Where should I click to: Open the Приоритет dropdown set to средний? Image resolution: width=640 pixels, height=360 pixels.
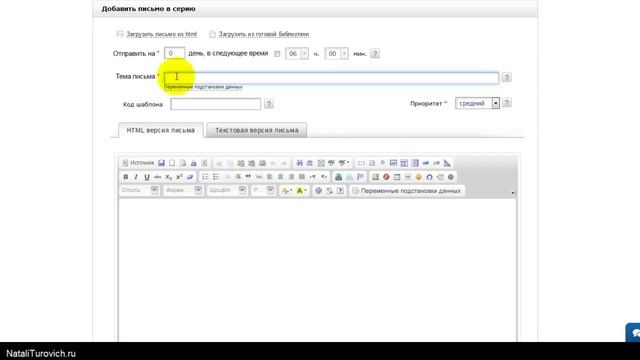(477, 103)
